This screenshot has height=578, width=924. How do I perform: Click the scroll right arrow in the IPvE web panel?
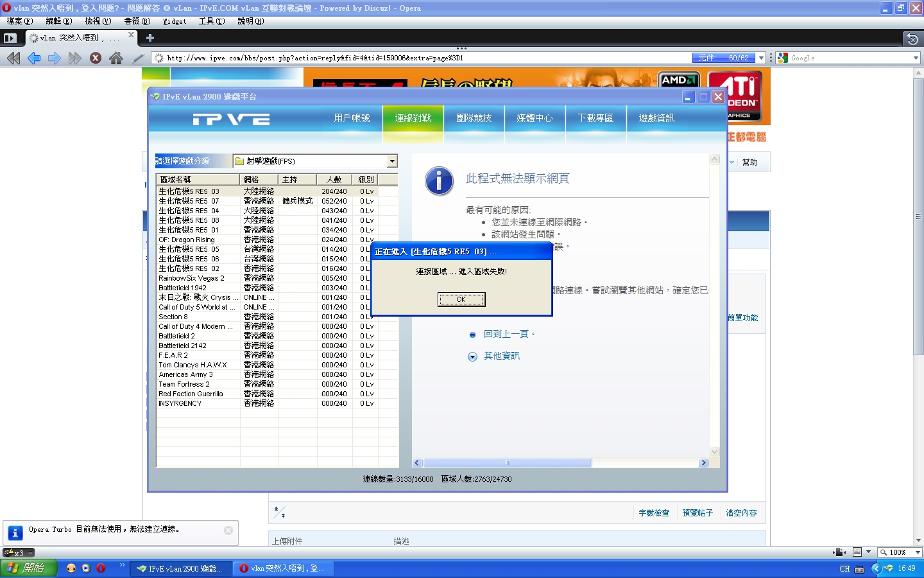coord(703,463)
